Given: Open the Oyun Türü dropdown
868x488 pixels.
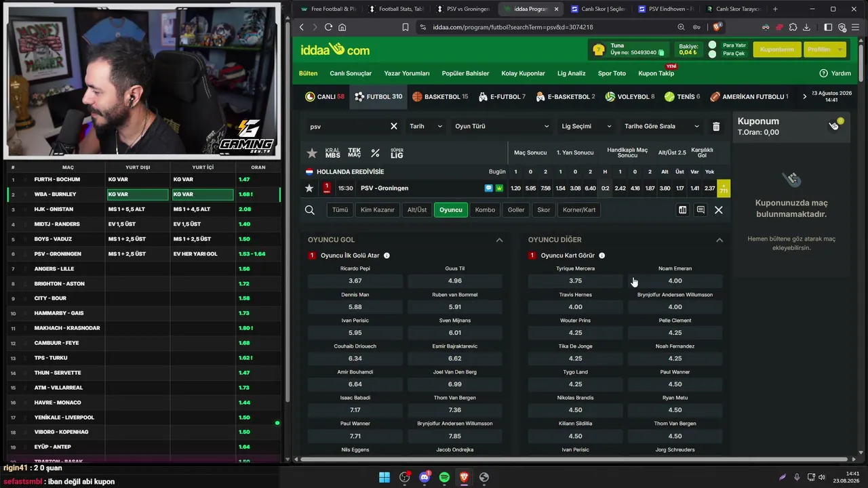Looking at the screenshot, I should click(502, 126).
